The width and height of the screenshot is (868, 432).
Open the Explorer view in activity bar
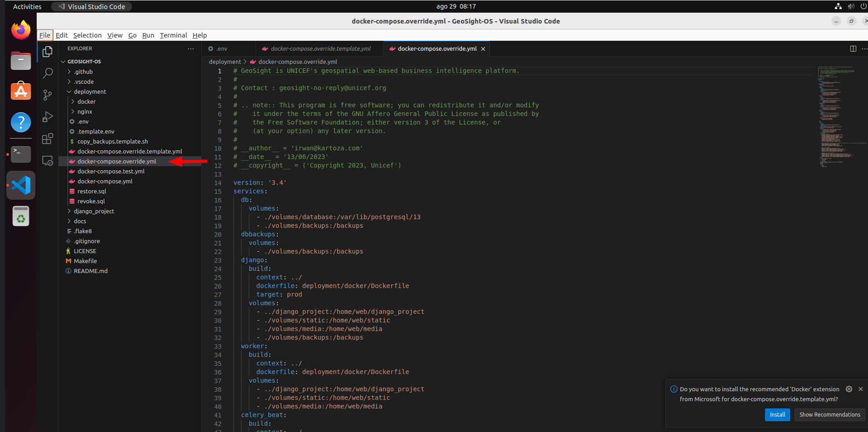(x=48, y=52)
